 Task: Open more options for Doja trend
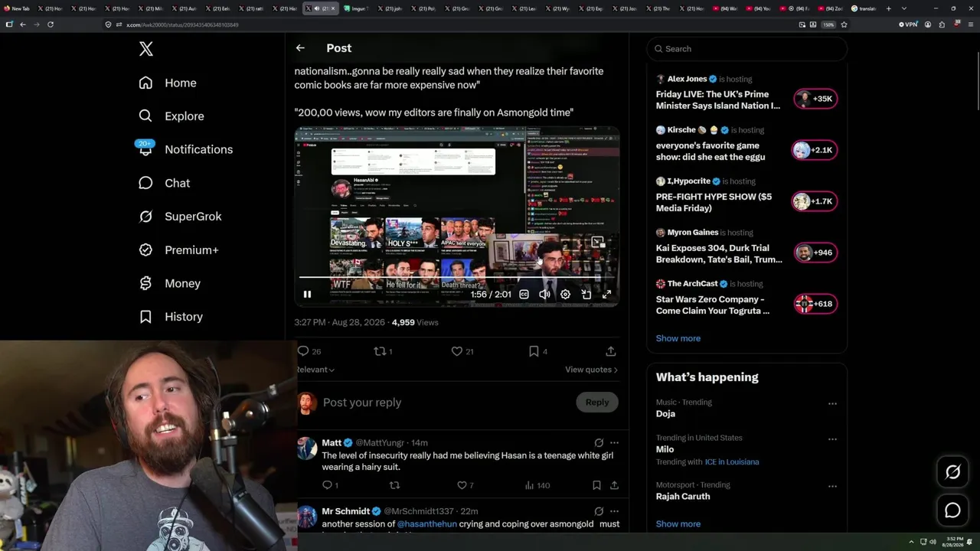832,403
